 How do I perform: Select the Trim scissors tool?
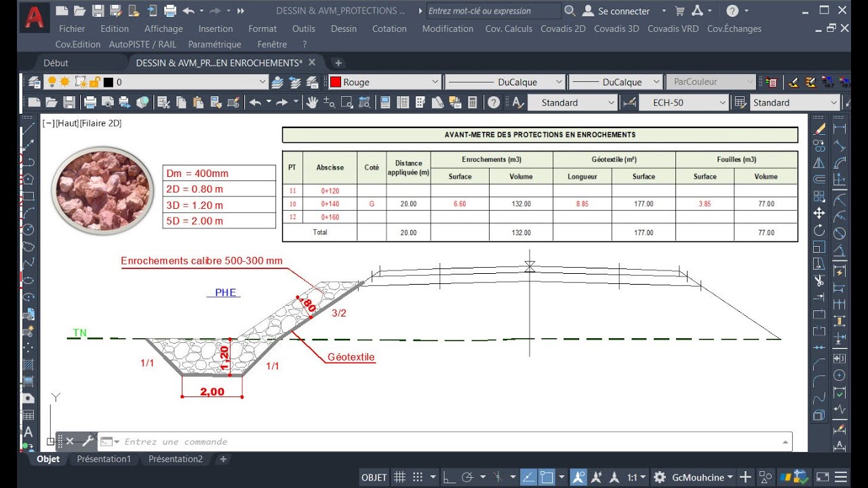(819, 281)
